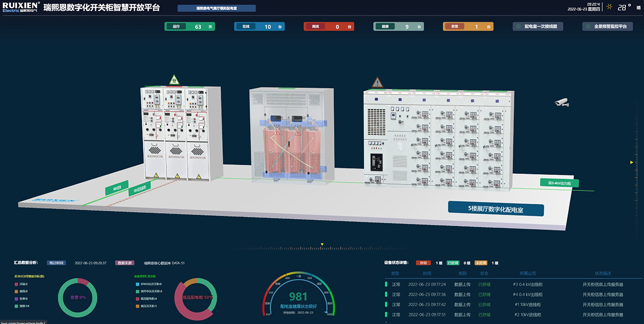
Task: Click the warning triangle above low-voltage cabinet
Action: (378, 82)
